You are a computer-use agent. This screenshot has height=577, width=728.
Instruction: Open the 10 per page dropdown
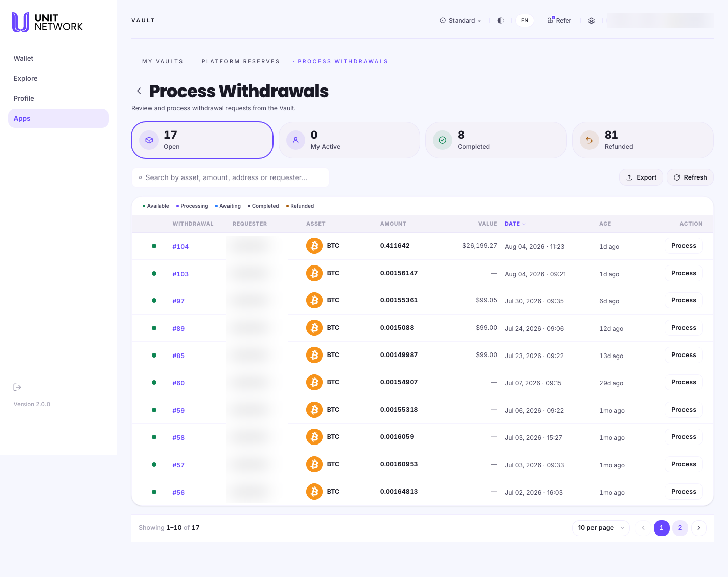coord(601,528)
